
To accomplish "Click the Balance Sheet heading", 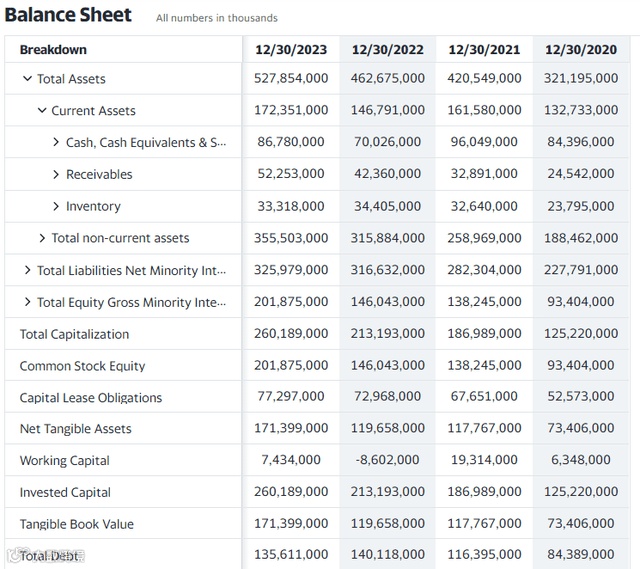I will 68,15.
